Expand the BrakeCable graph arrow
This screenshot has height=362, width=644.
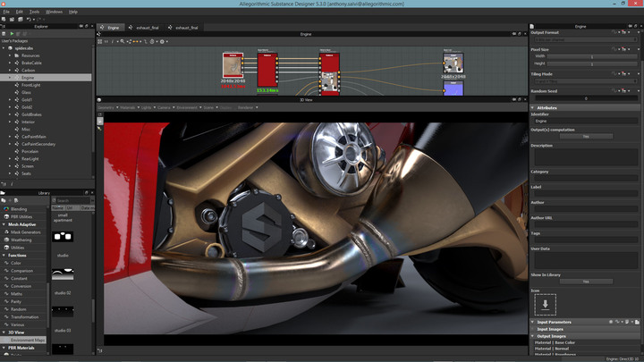pyautogui.click(x=10, y=63)
